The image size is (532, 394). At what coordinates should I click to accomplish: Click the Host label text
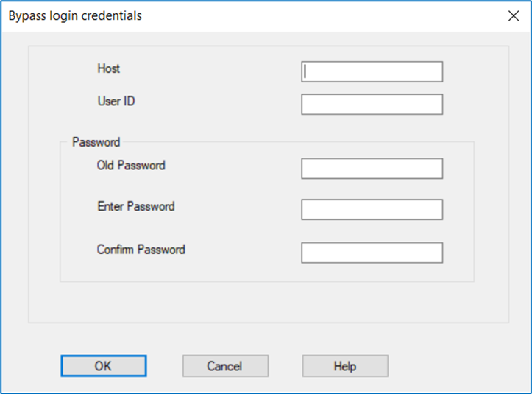(108, 68)
